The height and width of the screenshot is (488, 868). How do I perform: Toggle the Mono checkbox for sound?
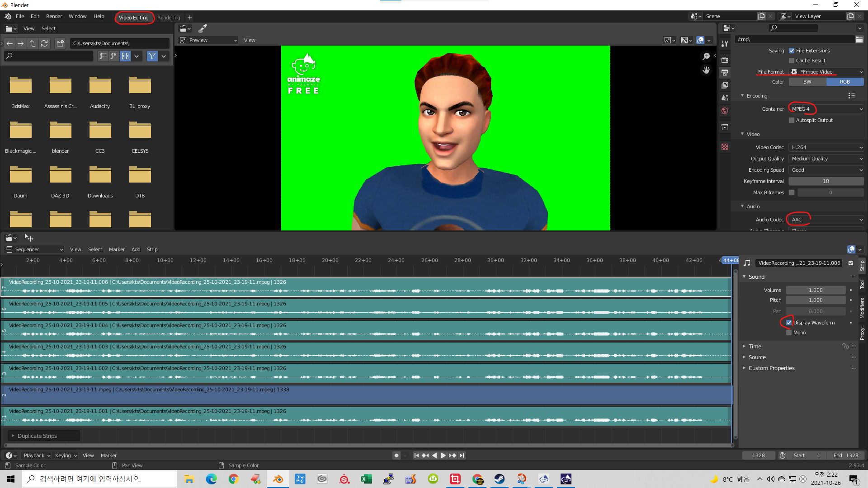(789, 333)
